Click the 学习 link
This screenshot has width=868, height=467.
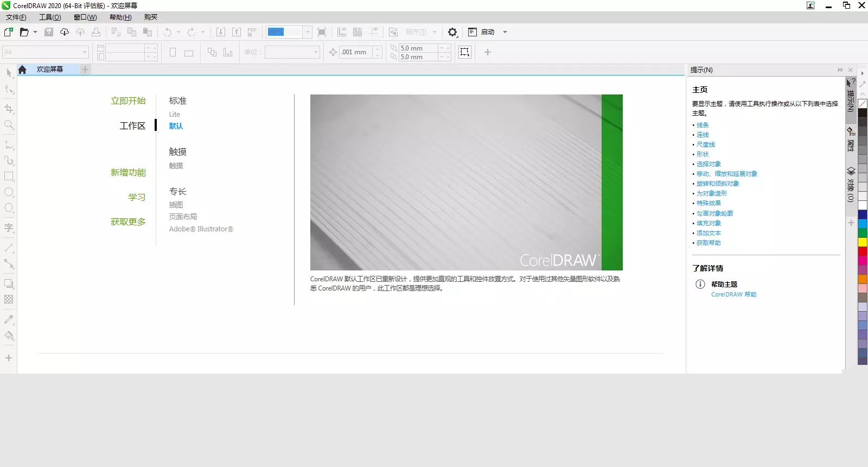coord(137,198)
